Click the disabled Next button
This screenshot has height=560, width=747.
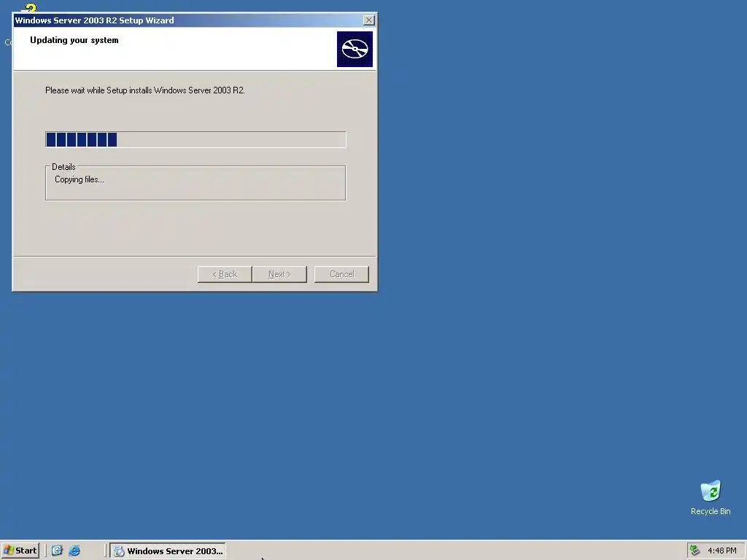pyautogui.click(x=279, y=274)
